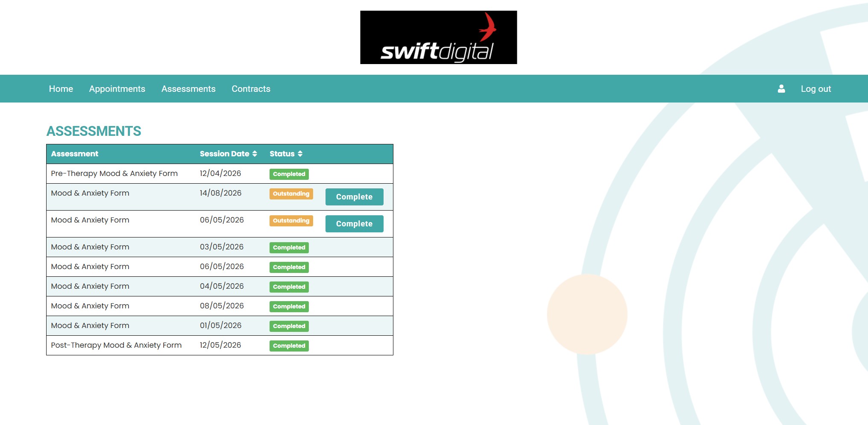Click the Completed badge for 01/05/2026
This screenshot has width=868, height=425.
[289, 326]
